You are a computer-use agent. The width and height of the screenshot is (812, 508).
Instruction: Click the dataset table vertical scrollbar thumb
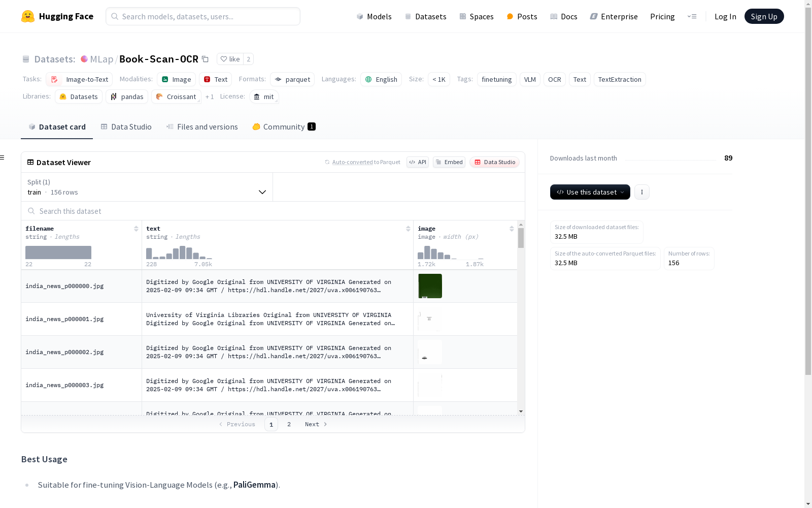521,238
